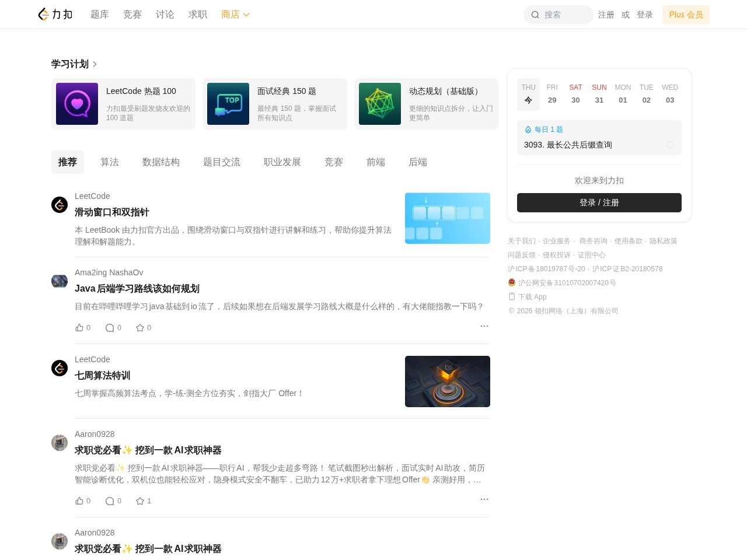Viewport: 747px width, 560px height.
Task: Open 滑动窗口和双指针 cover thumbnail
Action: (x=448, y=218)
